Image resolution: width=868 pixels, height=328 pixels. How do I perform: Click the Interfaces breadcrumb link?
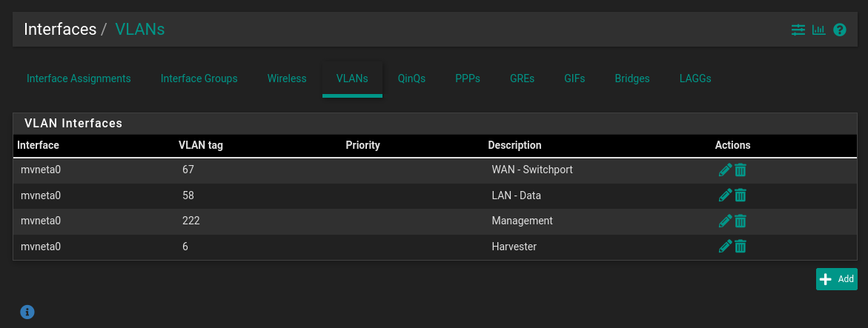pos(60,30)
